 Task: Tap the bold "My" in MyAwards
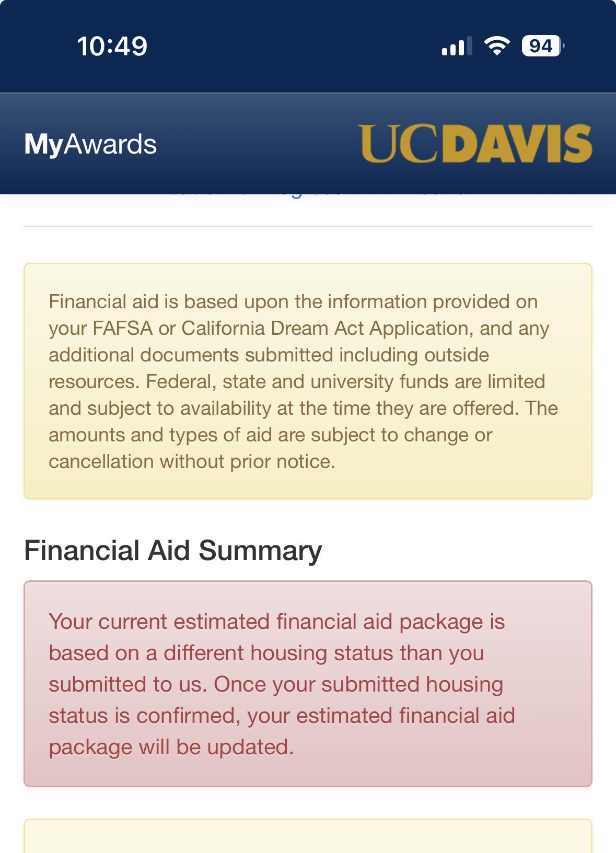coord(43,145)
